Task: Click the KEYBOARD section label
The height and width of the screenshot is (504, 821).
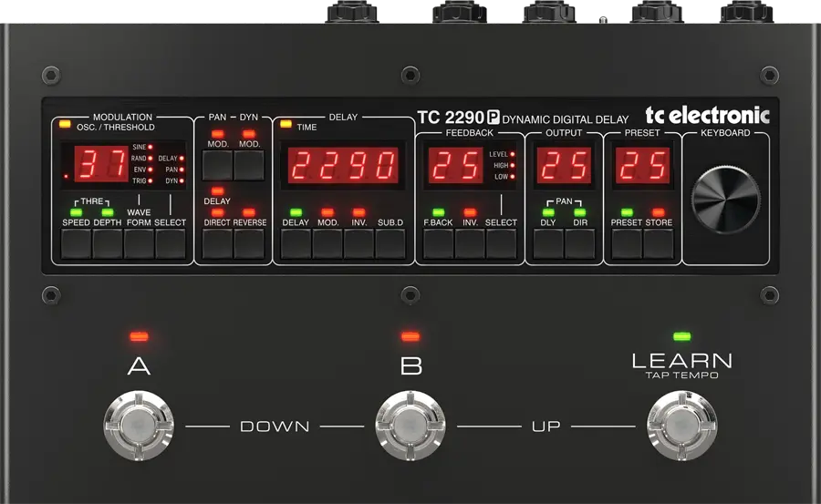Action: point(725,133)
